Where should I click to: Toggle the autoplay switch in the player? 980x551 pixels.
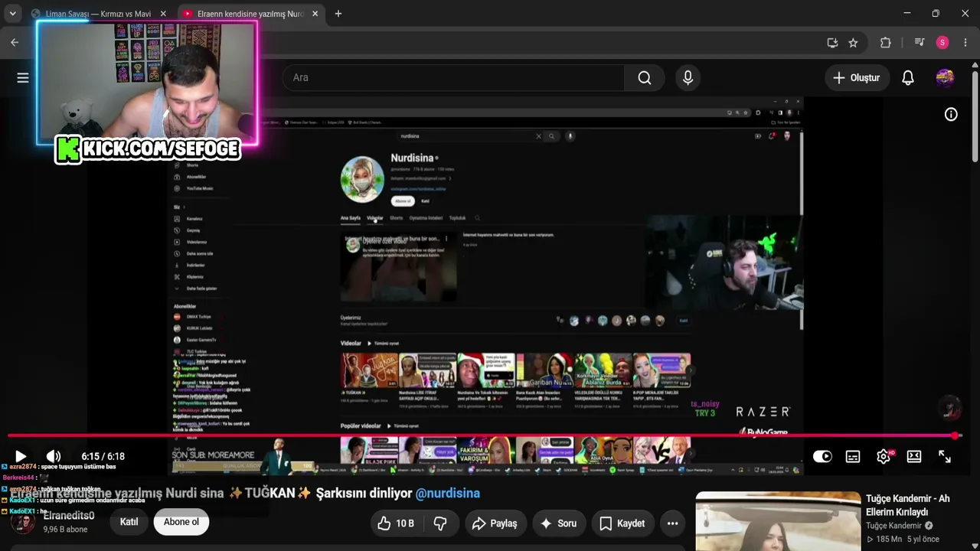[822, 456]
